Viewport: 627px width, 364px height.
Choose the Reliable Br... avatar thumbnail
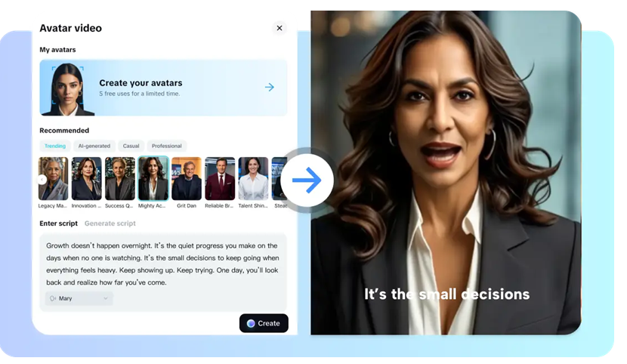220,179
